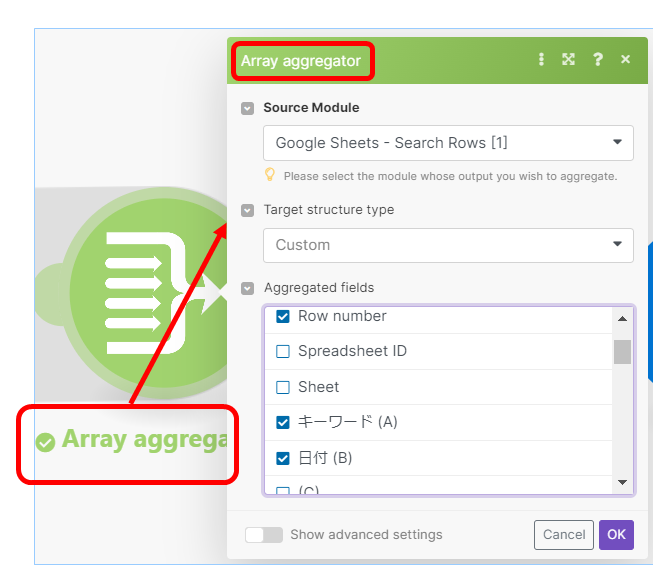
Task: Confirm with the OK button
Action: (616, 535)
